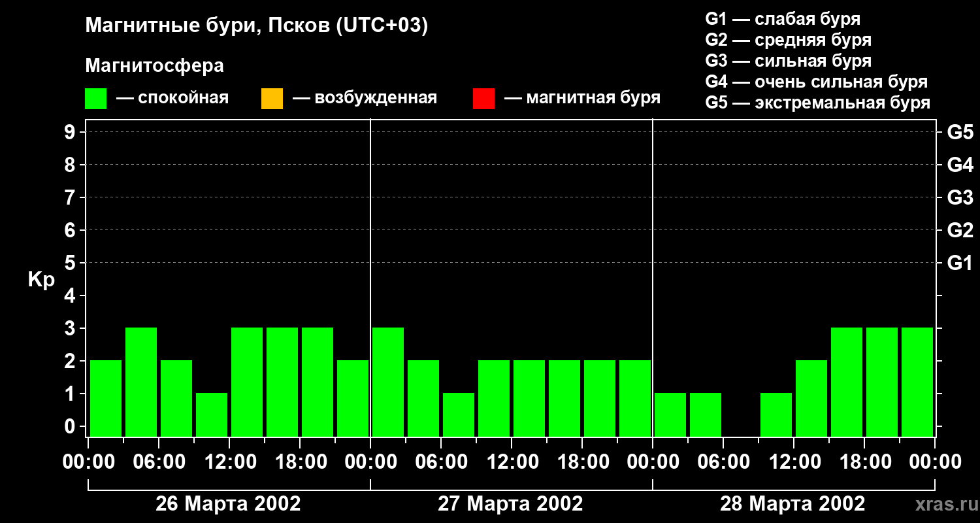Click the last bar of 27 Марта (21:00–00:00)

click(x=635, y=398)
